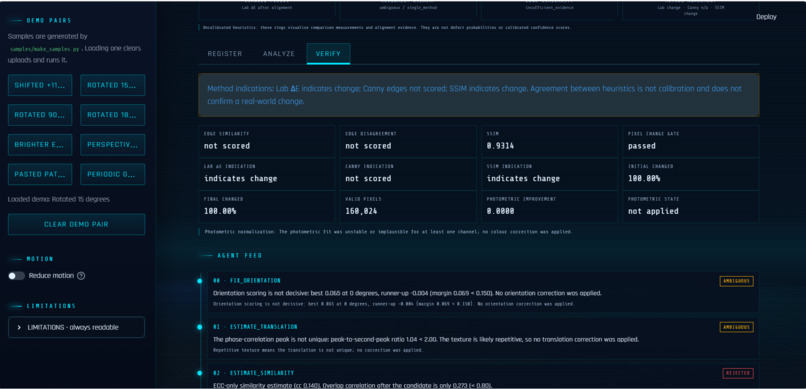The height and width of the screenshot is (389, 806).
Task: Click the Edge Similarity not scored value
Action: 227,146
